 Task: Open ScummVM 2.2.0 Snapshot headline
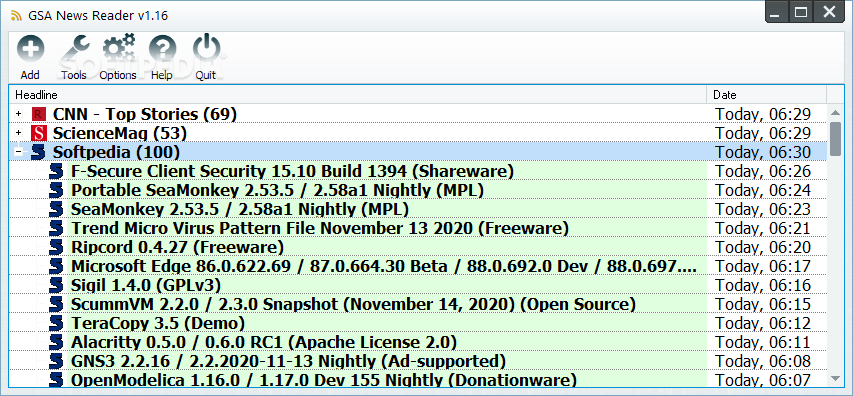point(353,305)
